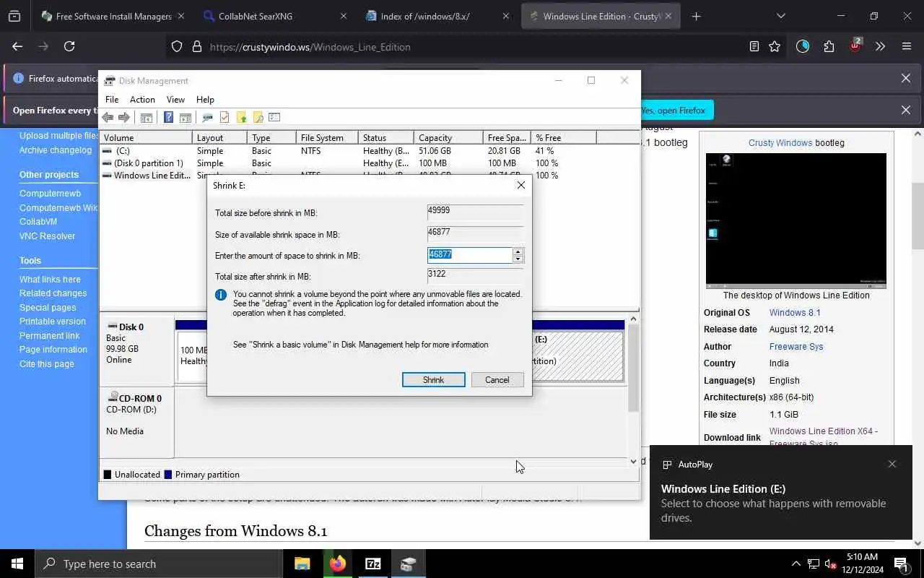Click the Disk 0 label in graphical view
924x578 pixels.
pyautogui.click(x=131, y=327)
